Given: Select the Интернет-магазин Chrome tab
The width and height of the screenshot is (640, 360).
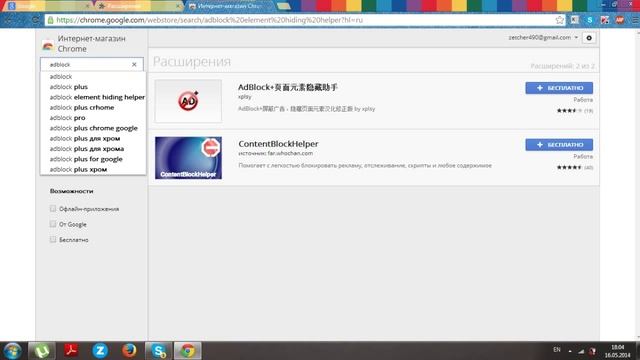Looking at the screenshot, I should pyautogui.click(x=230, y=6).
